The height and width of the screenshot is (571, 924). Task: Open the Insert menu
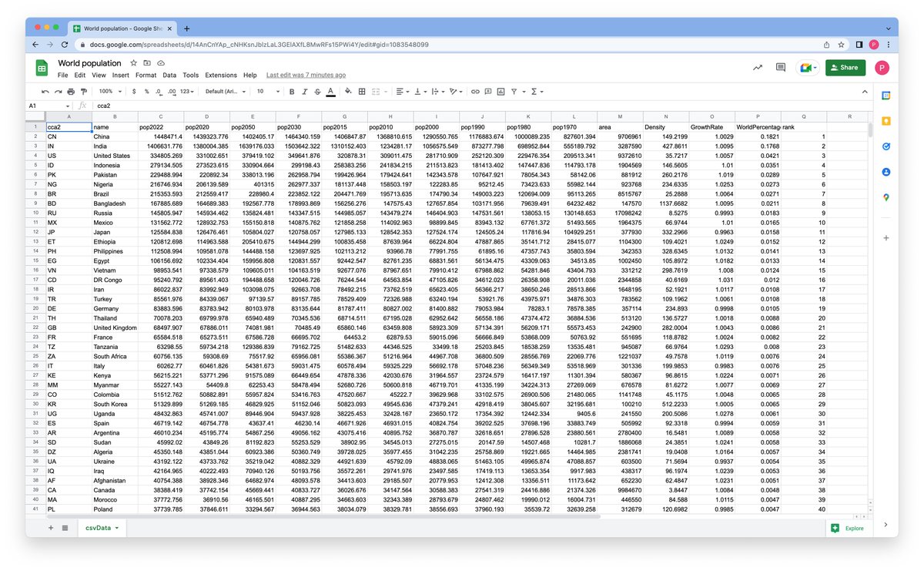pyautogui.click(x=121, y=76)
